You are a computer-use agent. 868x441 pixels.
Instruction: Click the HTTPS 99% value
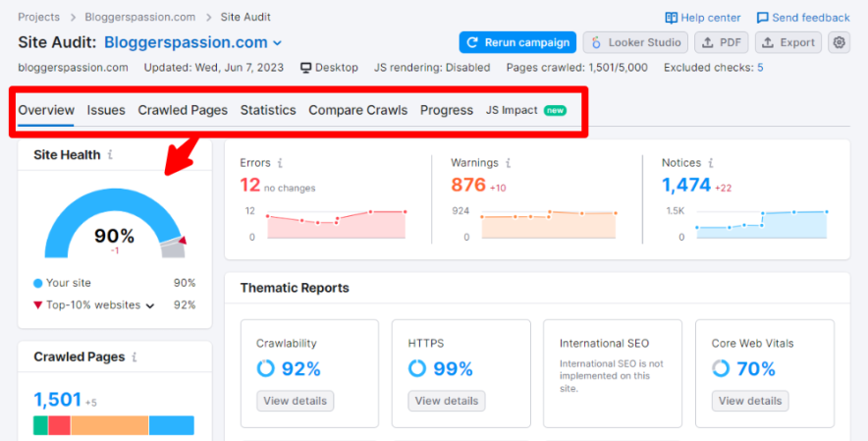click(x=453, y=368)
